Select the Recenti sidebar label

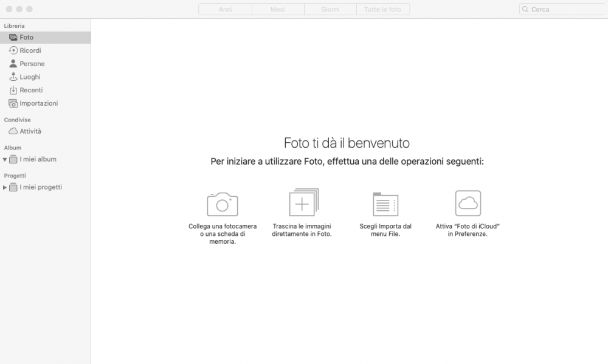click(32, 90)
